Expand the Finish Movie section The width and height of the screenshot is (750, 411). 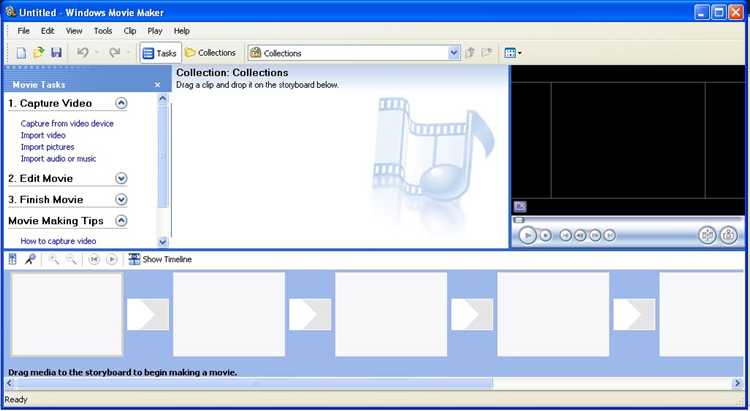point(121,200)
